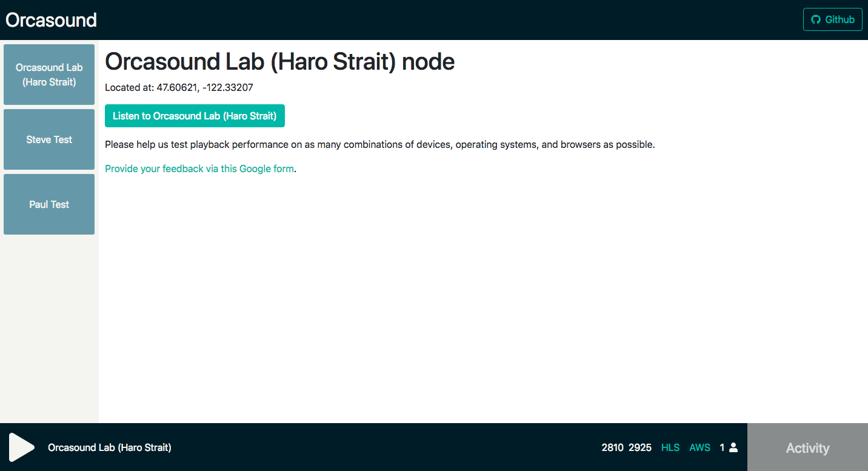Click the AWS indicator in the player bar
Viewport: 868px width, 471px height.
[699, 447]
